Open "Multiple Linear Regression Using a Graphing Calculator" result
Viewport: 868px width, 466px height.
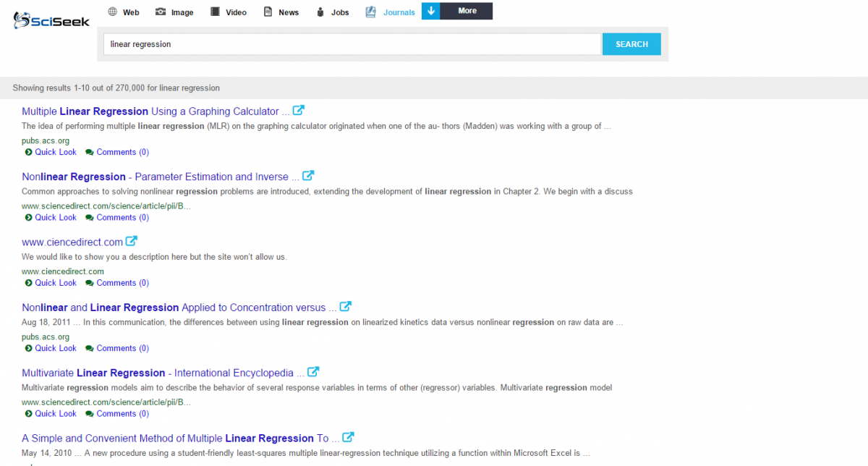(156, 111)
